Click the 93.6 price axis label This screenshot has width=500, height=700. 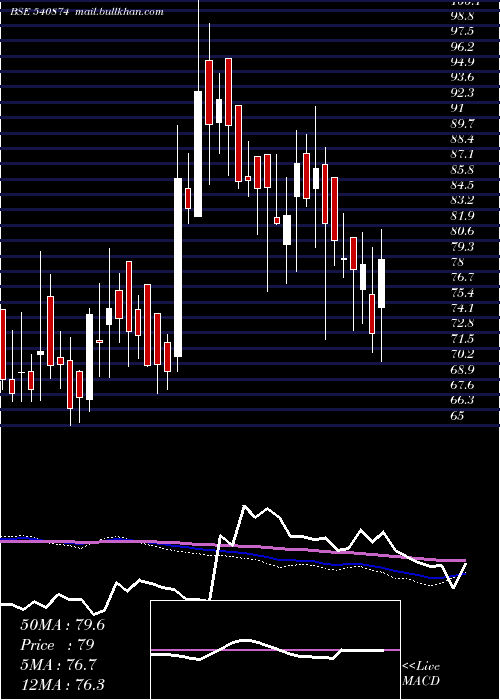click(x=462, y=77)
